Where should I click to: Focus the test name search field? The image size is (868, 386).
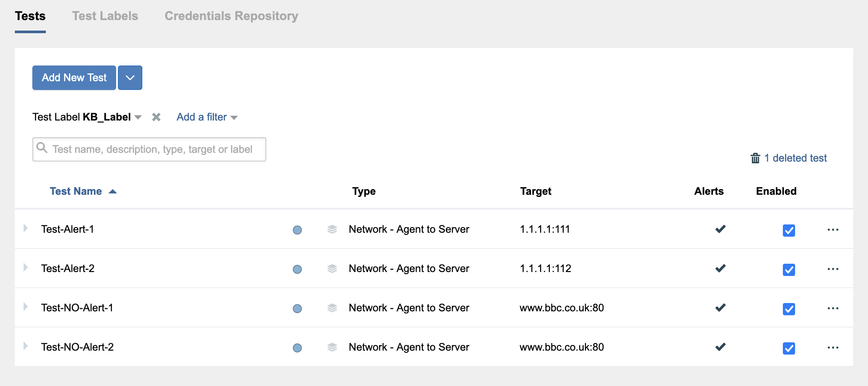[x=149, y=149]
